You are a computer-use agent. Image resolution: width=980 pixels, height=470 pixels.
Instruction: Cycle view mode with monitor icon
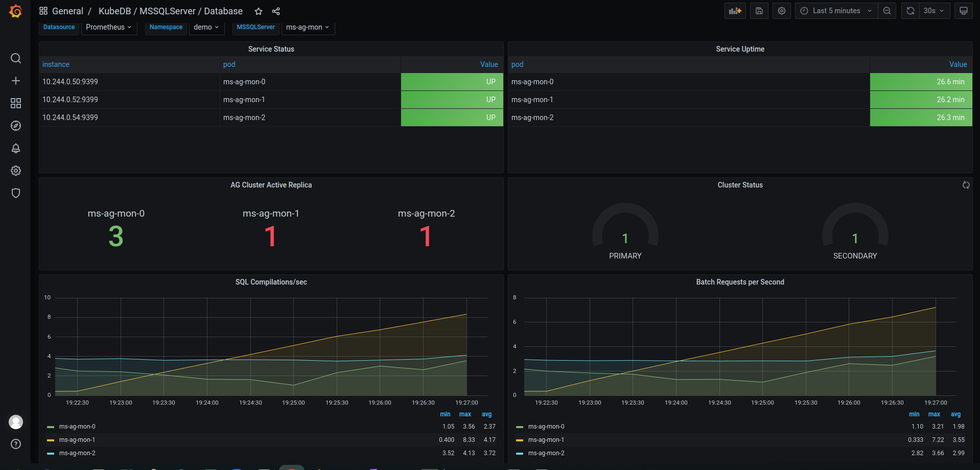(964, 11)
